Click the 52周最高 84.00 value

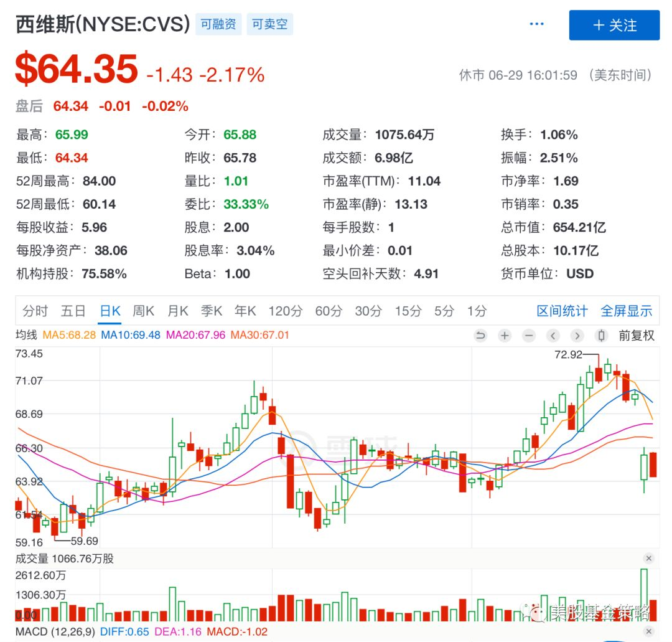click(99, 181)
